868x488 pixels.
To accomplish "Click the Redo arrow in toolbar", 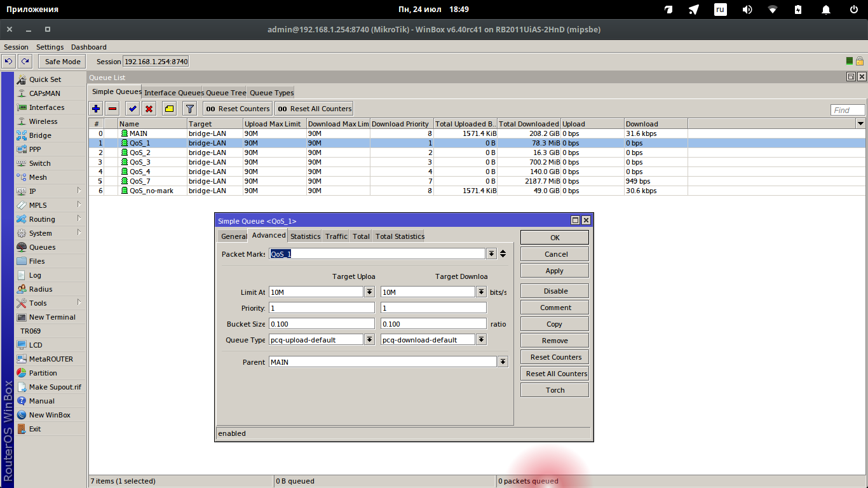I will tap(25, 62).
